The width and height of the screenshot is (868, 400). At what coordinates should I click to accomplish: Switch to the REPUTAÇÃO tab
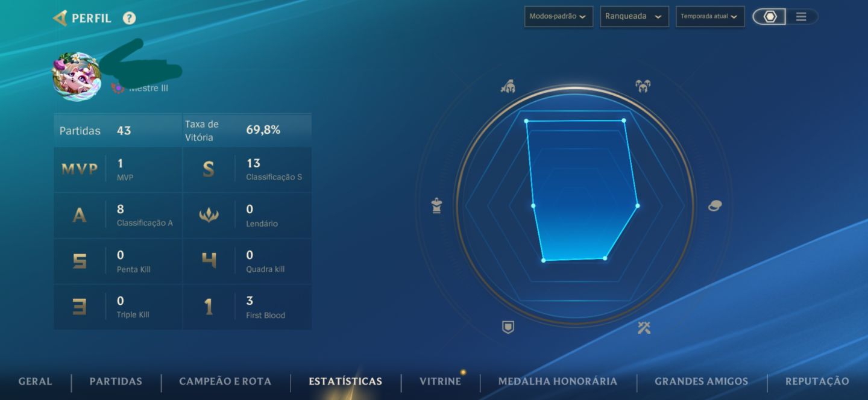point(817,381)
